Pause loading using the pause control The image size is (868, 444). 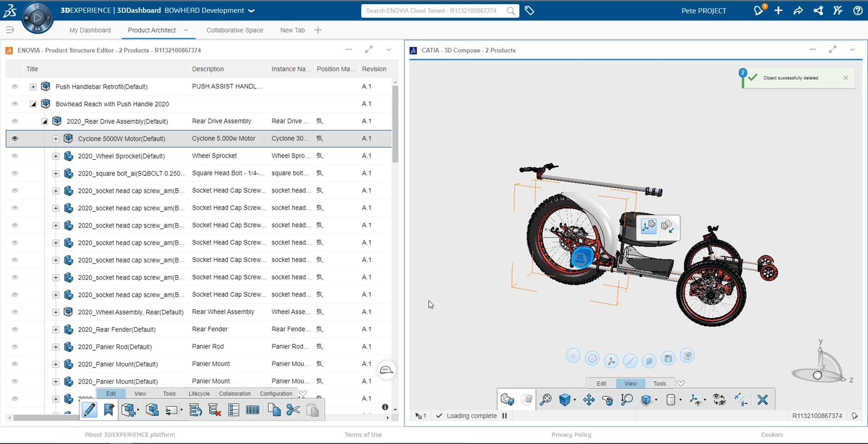(x=505, y=416)
